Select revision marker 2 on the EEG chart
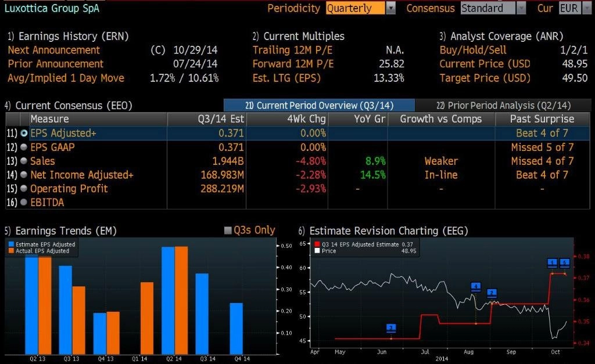The height and width of the screenshot is (364, 595). click(x=492, y=293)
